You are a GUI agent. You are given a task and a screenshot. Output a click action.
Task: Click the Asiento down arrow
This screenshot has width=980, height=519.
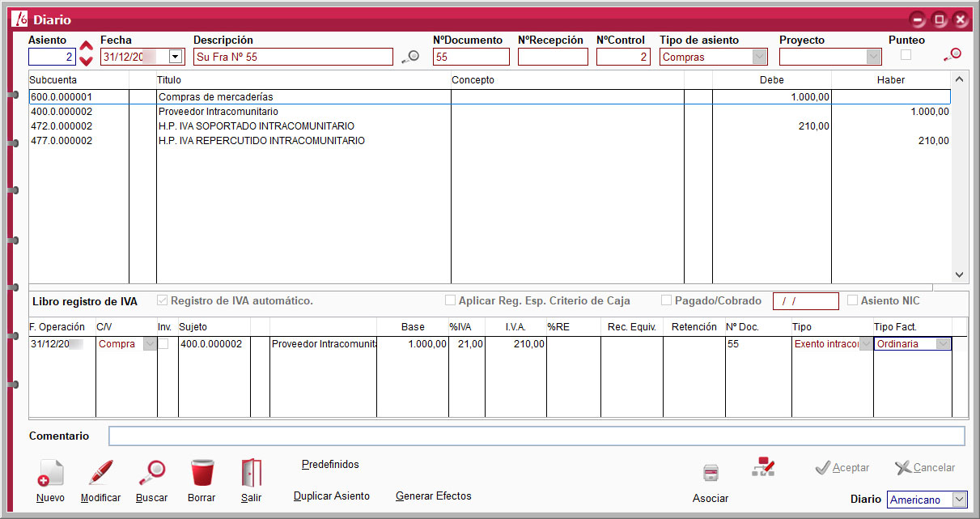(x=87, y=61)
